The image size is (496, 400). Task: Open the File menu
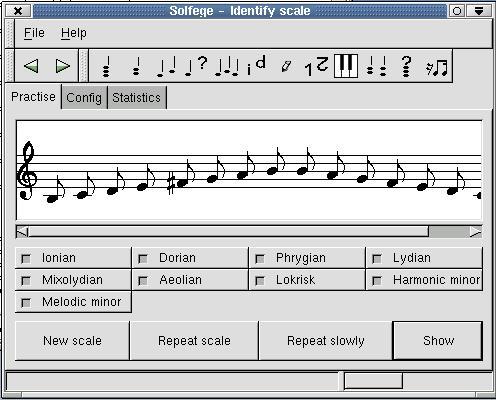click(34, 33)
